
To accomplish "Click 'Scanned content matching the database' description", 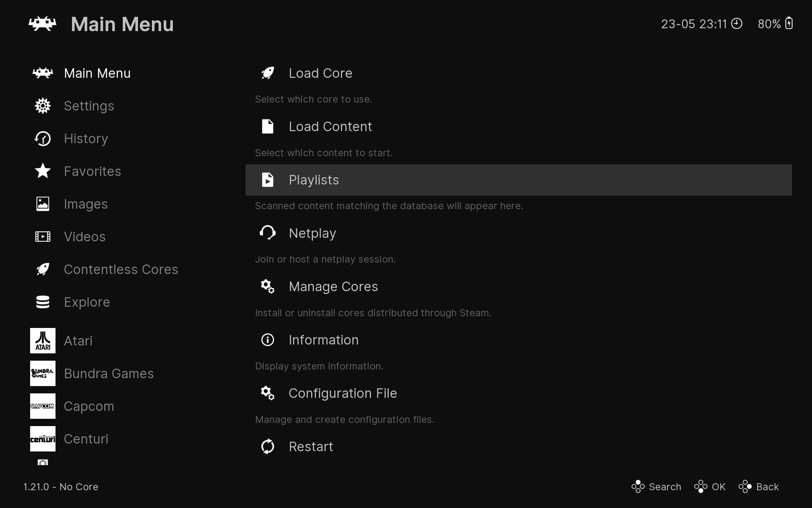I will coord(389,206).
